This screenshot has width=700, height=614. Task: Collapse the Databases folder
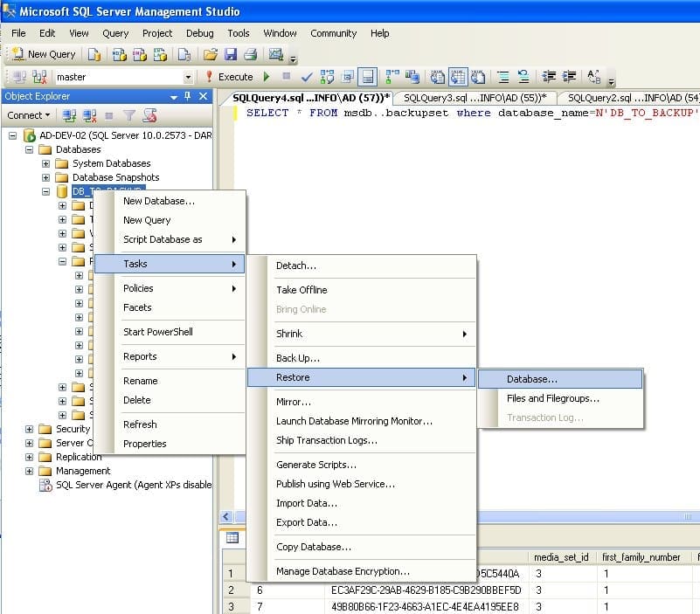click(x=29, y=149)
